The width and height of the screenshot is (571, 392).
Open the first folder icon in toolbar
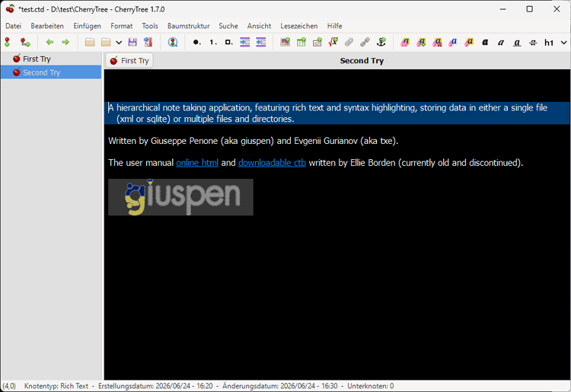[90, 42]
